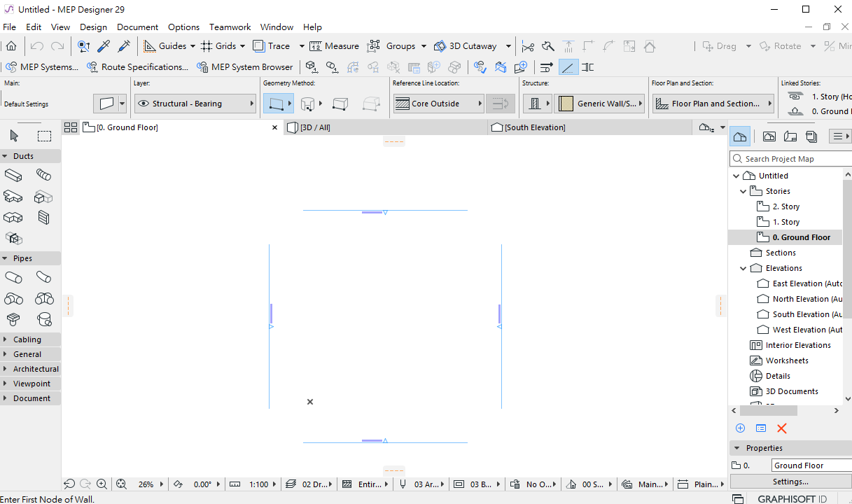Toggle the Guides snap button
The height and width of the screenshot is (504, 852).
click(150, 46)
